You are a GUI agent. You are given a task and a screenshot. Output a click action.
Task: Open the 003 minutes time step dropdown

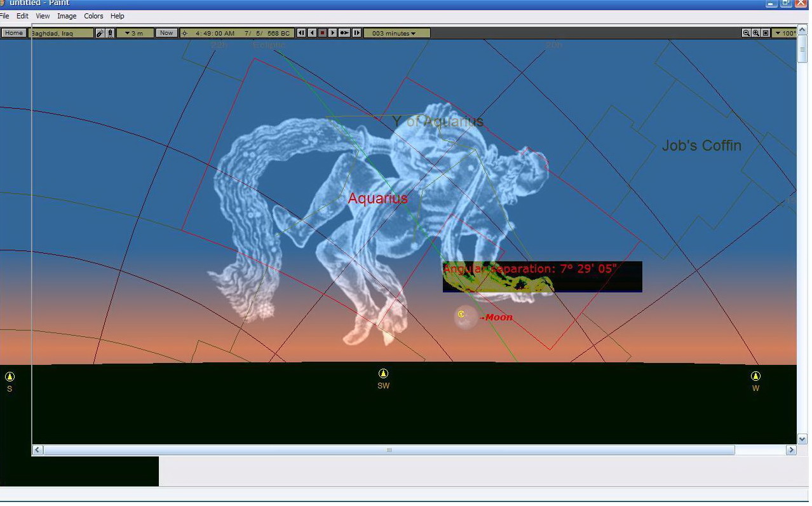point(396,33)
